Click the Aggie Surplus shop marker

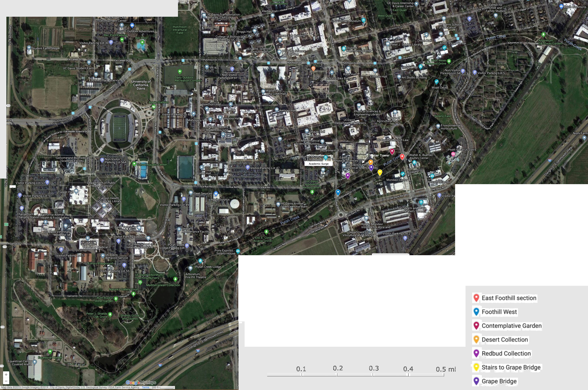coord(216,194)
